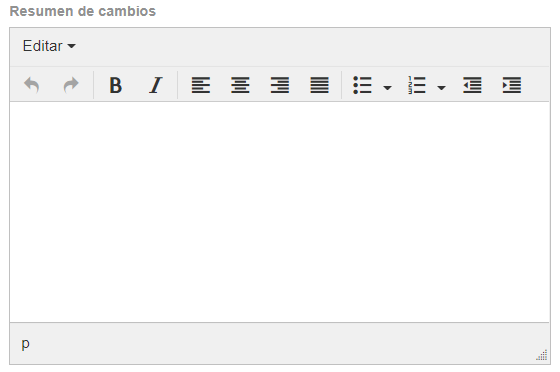
Task: Align text to the right
Action: click(280, 85)
